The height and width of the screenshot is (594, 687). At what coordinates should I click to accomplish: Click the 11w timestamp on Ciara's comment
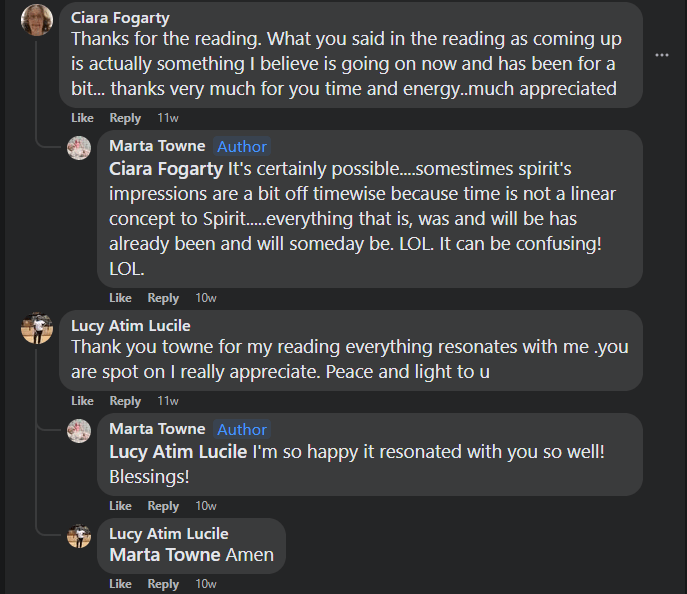click(168, 118)
